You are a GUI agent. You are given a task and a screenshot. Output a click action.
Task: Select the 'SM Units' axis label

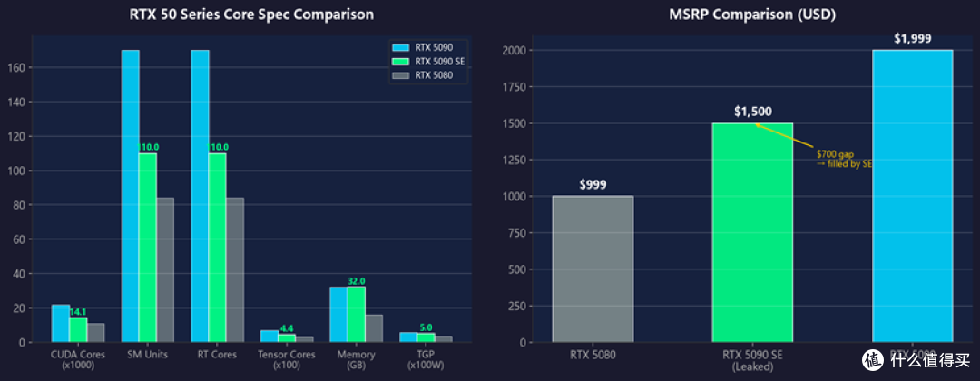pos(148,355)
